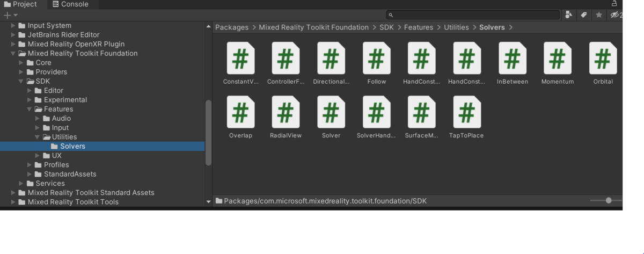Toggle hidden packages visibility eye icon
The height and width of the screenshot is (254, 644).
point(616,15)
